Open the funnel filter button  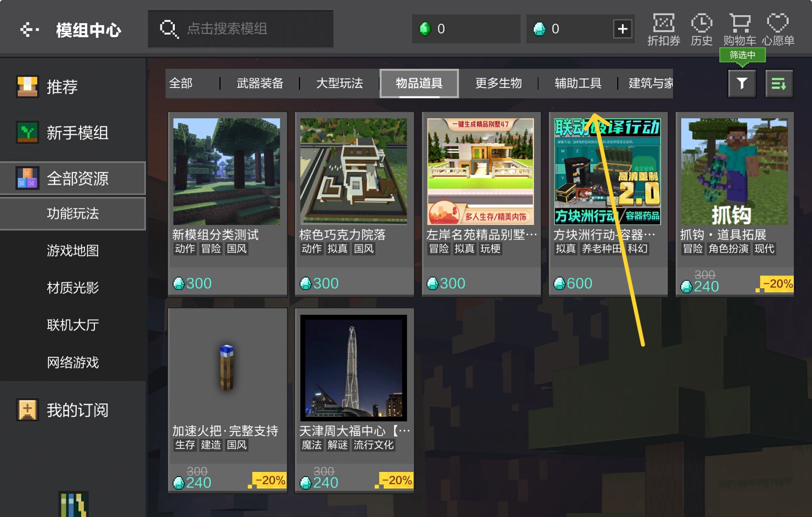click(x=742, y=84)
